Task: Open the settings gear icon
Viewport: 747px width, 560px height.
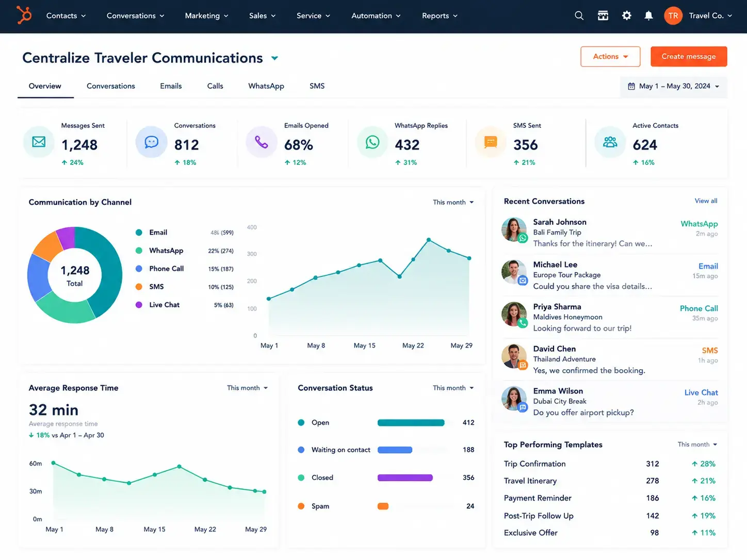Action: (x=626, y=15)
